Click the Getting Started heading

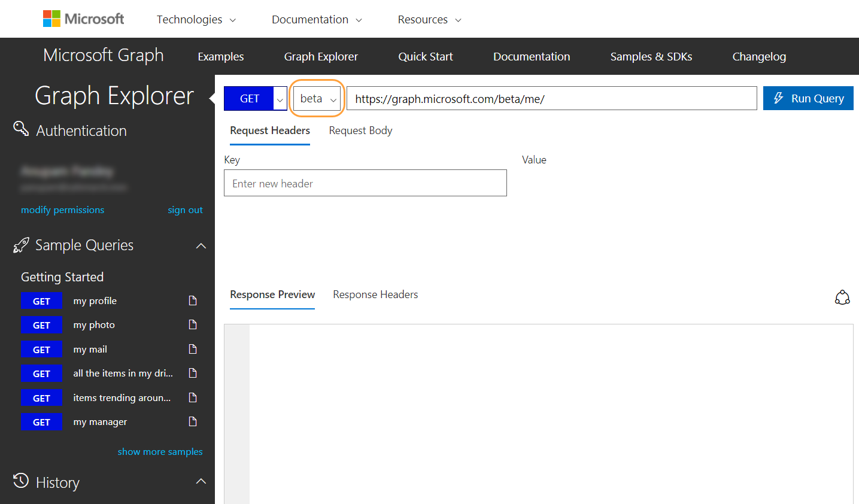pyautogui.click(x=62, y=277)
